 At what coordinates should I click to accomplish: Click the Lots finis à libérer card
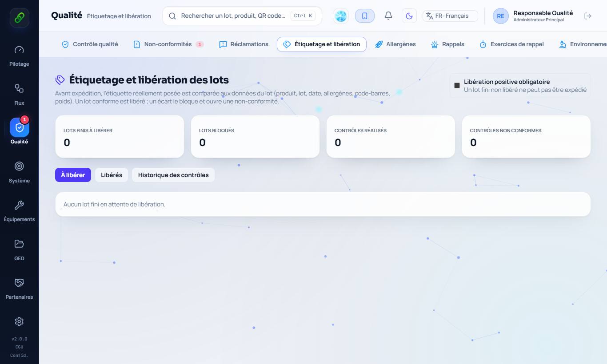(x=120, y=137)
